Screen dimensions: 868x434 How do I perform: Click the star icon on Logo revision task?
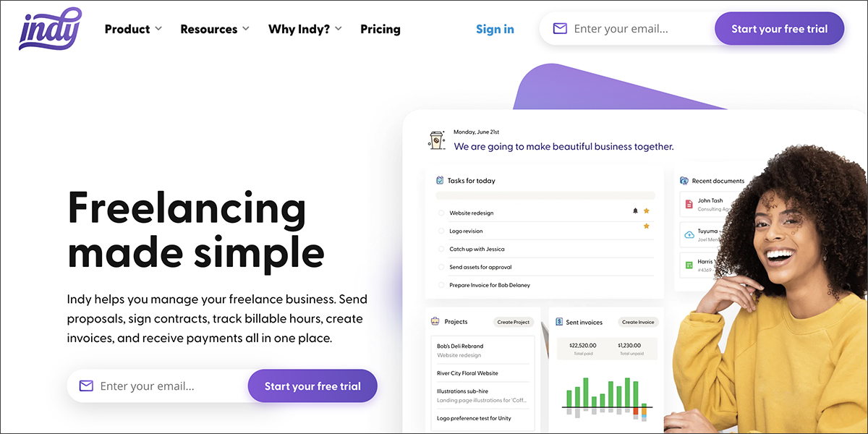[x=647, y=226]
